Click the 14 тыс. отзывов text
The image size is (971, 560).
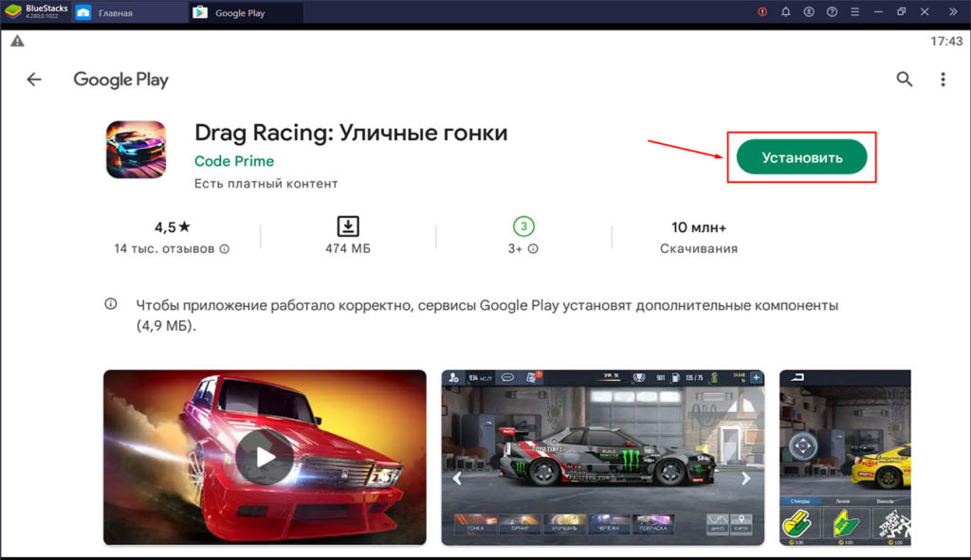click(x=164, y=249)
